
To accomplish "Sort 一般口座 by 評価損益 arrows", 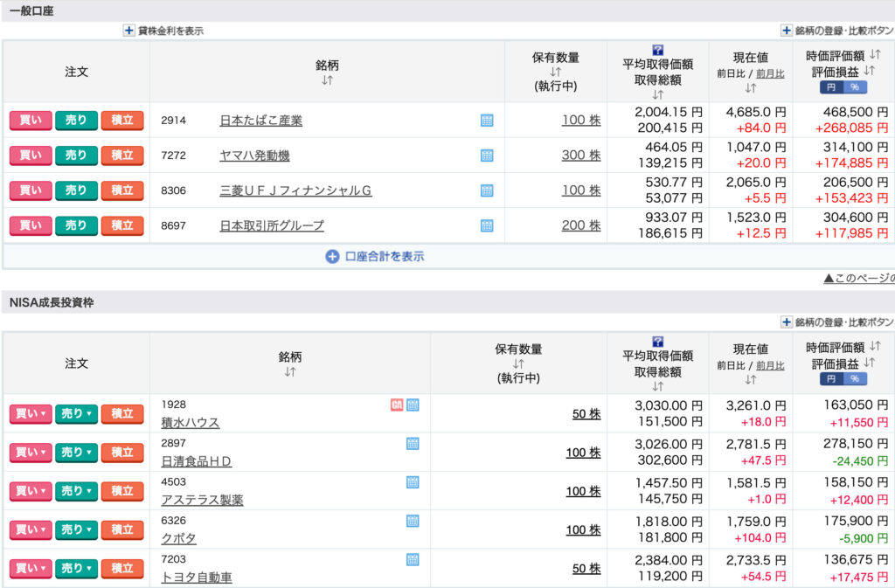I will tap(869, 70).
